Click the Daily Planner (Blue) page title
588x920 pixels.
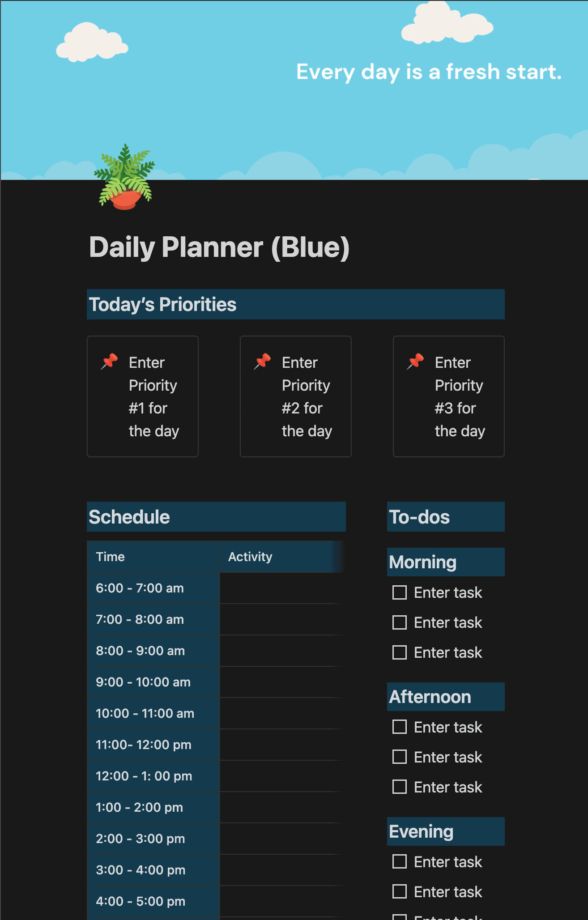point(219,247)
